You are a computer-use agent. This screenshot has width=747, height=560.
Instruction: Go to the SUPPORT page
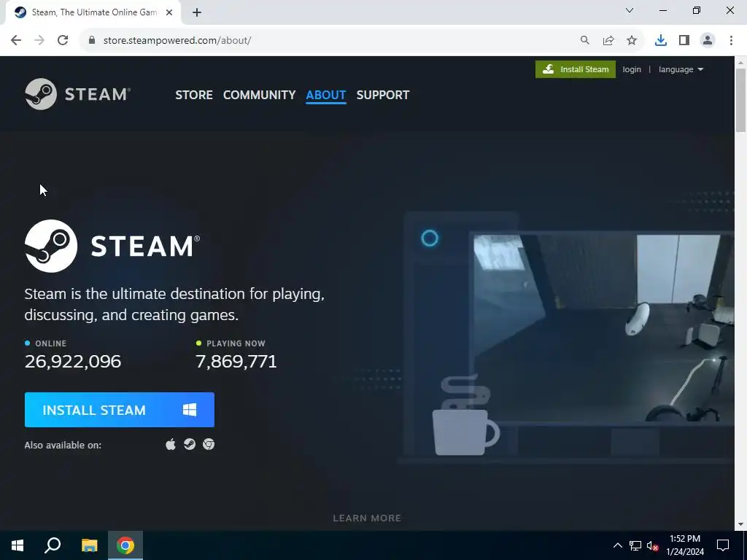[383, 95]
